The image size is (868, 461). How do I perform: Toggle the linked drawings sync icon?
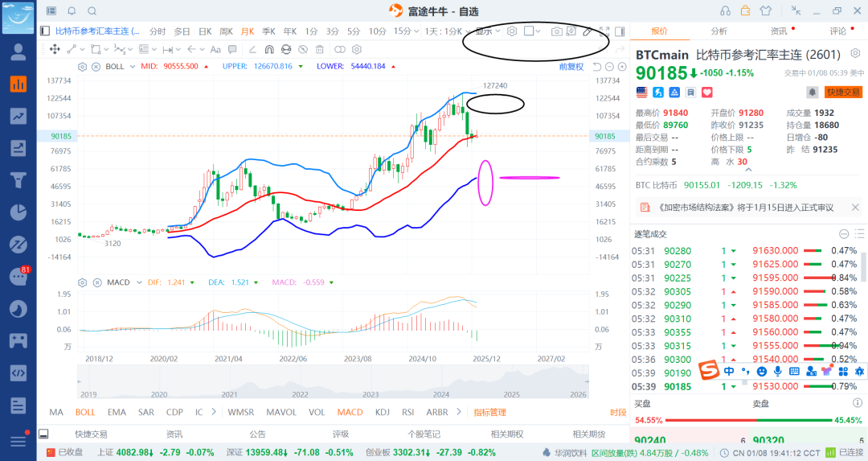pos(285,49)
